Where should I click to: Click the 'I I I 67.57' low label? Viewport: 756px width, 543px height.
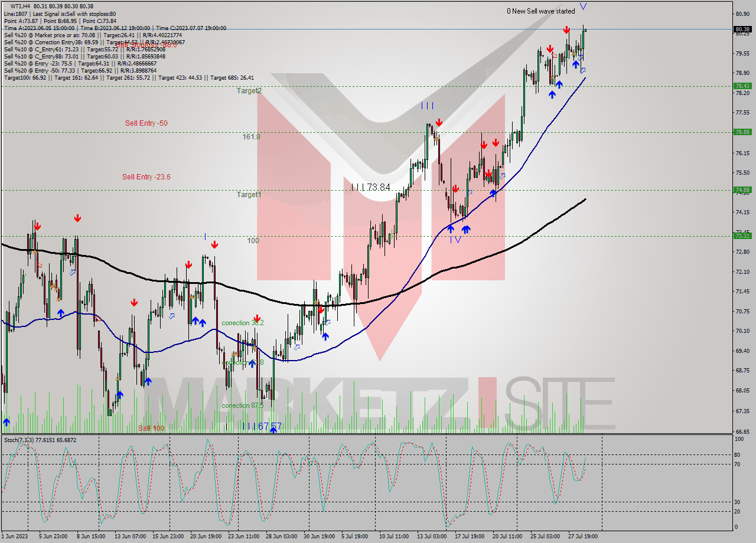tap(262, 426)
